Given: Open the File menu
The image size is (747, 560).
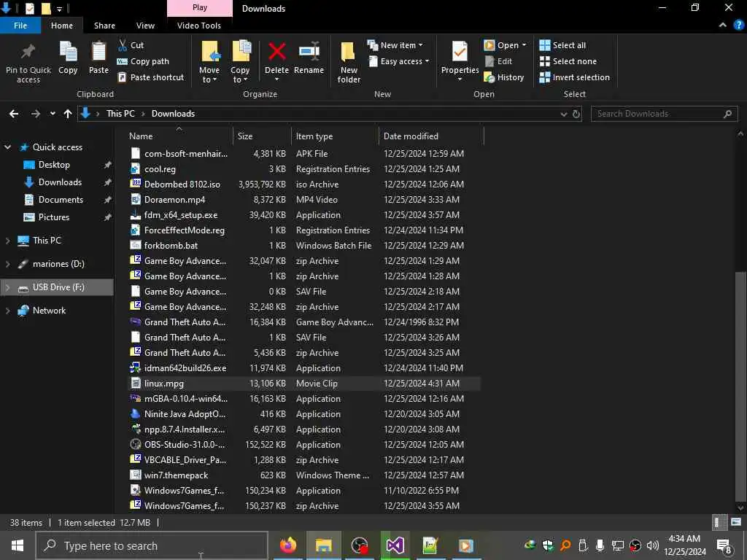Looking at the screenshot, I should coord(20,26).
